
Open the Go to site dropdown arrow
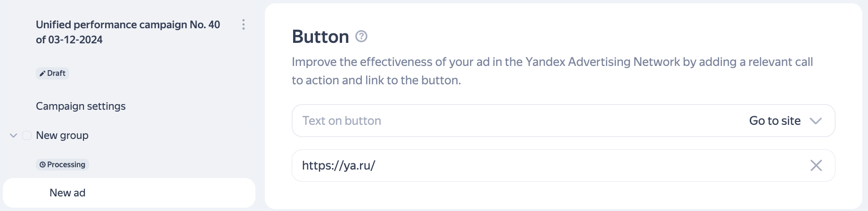point(816,121)
